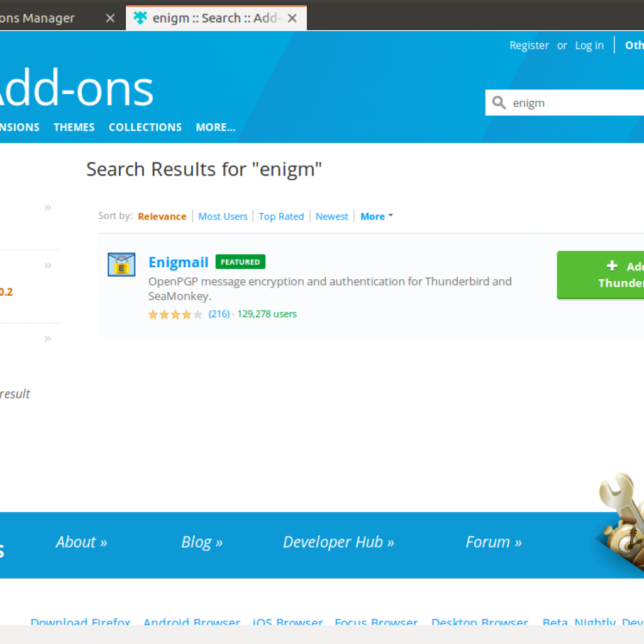Focus the search field containing enigm

[x=572, y=103]
